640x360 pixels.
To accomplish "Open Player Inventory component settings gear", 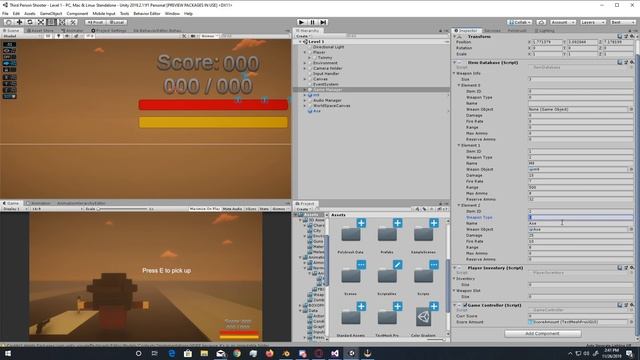I will [x=632, y=268].
